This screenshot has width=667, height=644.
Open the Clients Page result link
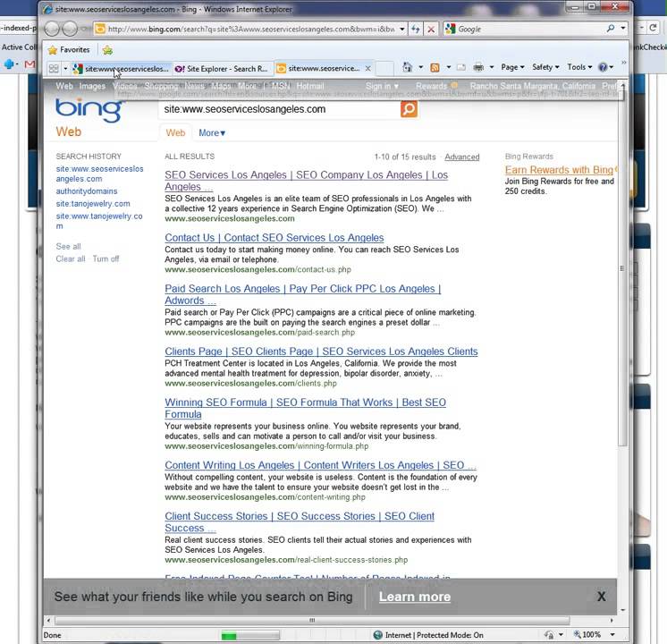(x=321, y=352)
